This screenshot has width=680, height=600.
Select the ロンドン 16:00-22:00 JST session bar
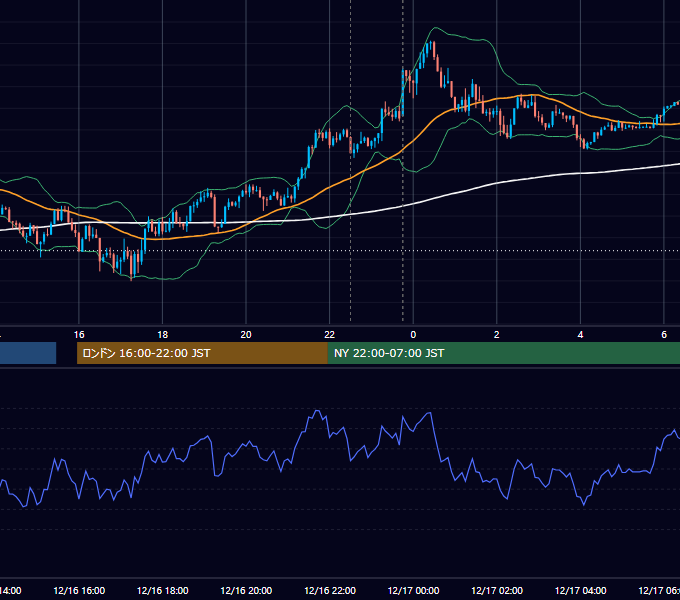click(x=202, y=353)
